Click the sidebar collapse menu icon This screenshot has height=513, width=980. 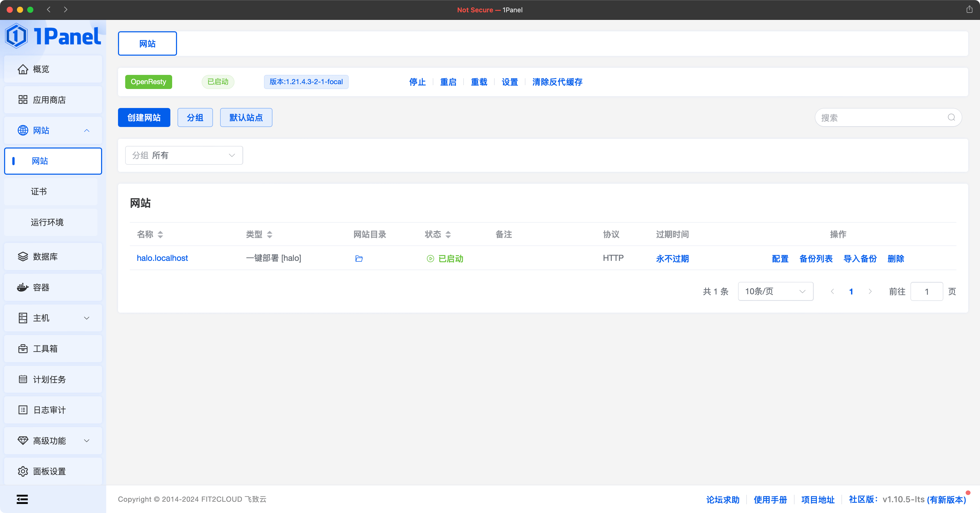click(x=22, y=499)
